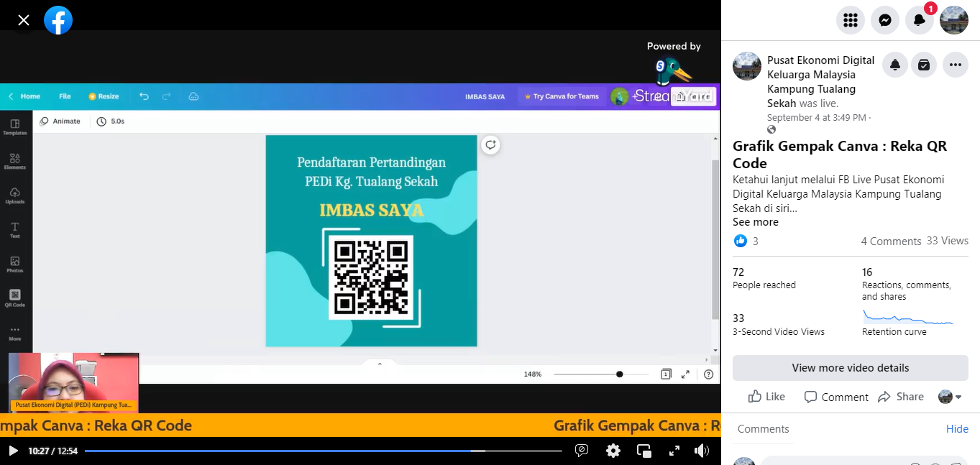Like the video post
The width and height of the screenshot is (980, 465).
[766, 397]
